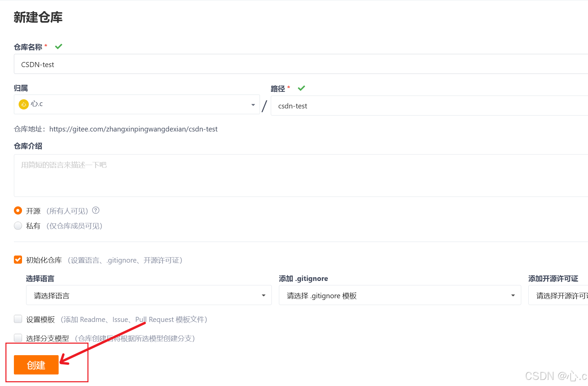588x386 pixels.
Task: Click the 仓库名称 input field
Action: (301, 64)
